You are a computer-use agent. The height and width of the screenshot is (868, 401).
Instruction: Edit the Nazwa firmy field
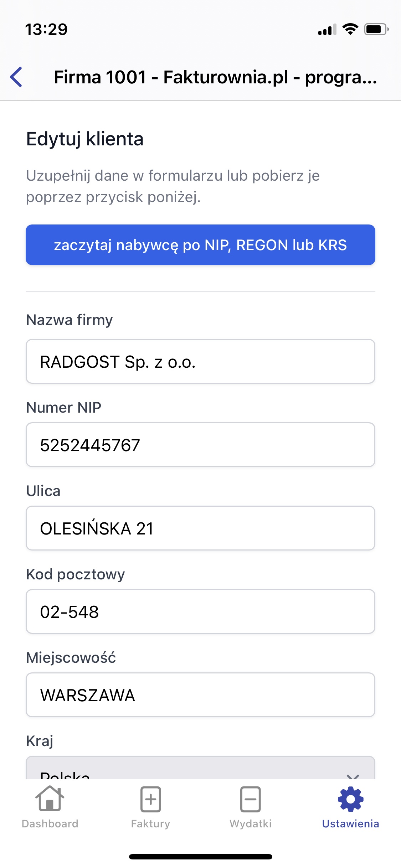pyautogui.click(x=200, y=362)
